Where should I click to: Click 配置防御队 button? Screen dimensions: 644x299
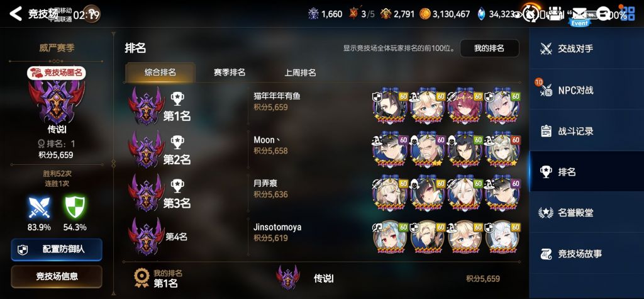coord(56,250)
